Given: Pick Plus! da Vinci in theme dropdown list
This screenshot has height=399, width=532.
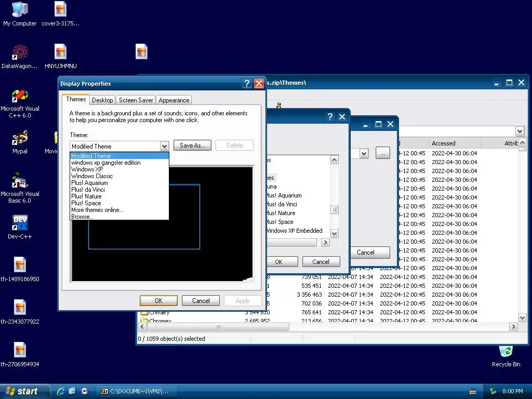Looking at the screenshot, I should (119, 190).
